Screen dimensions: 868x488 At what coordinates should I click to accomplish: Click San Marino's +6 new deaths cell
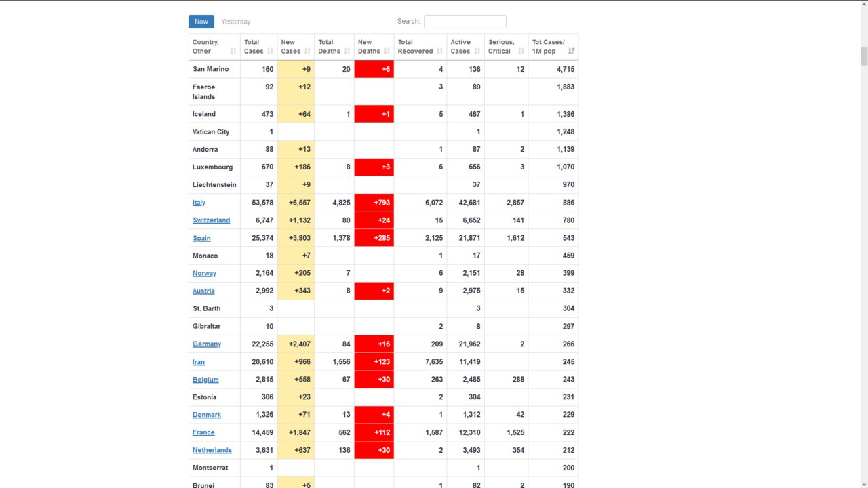(x=374, y=69)
